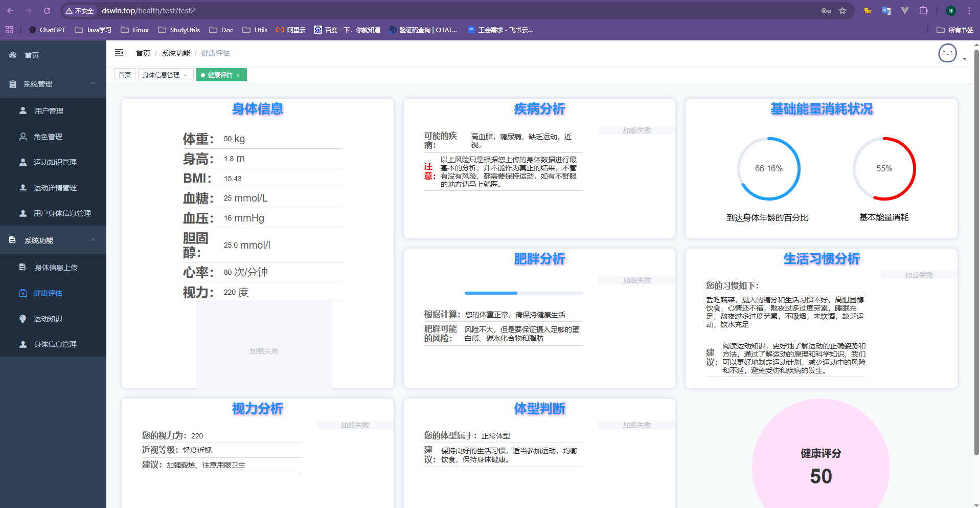Open the bookmarks apps grid icon
This screenshot has height=508, width=980.
9,30
